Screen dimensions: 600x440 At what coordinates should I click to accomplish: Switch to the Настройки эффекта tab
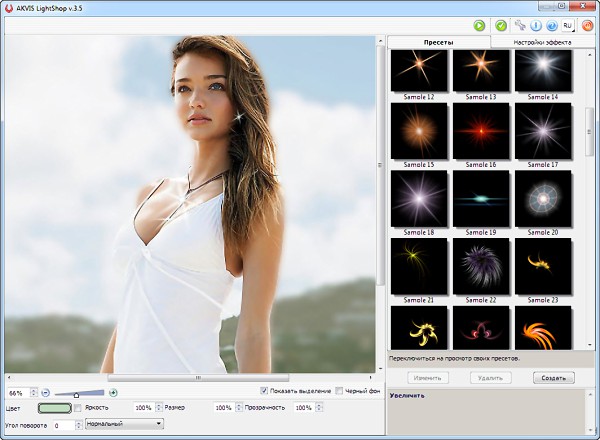pyautogui.click(x=542, y=42)
